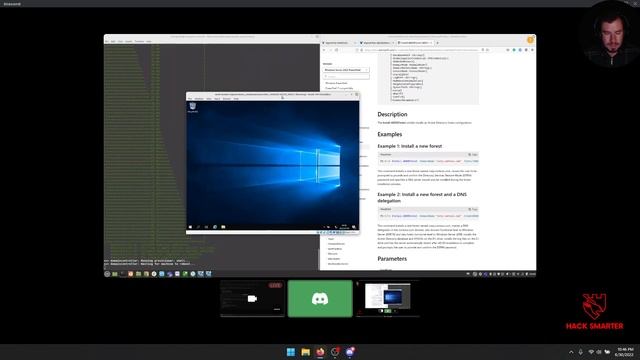Show hidden system tray icons chevron

click(571, 352)
